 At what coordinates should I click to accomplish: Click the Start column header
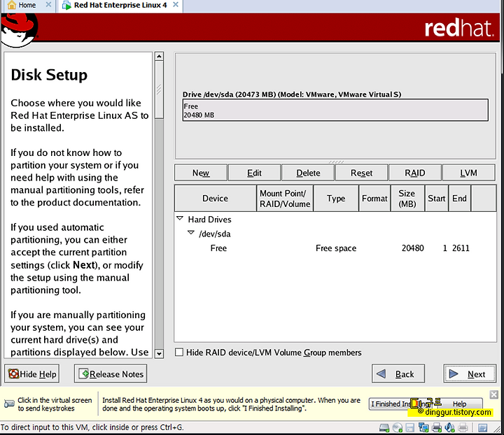pos(437,199)
